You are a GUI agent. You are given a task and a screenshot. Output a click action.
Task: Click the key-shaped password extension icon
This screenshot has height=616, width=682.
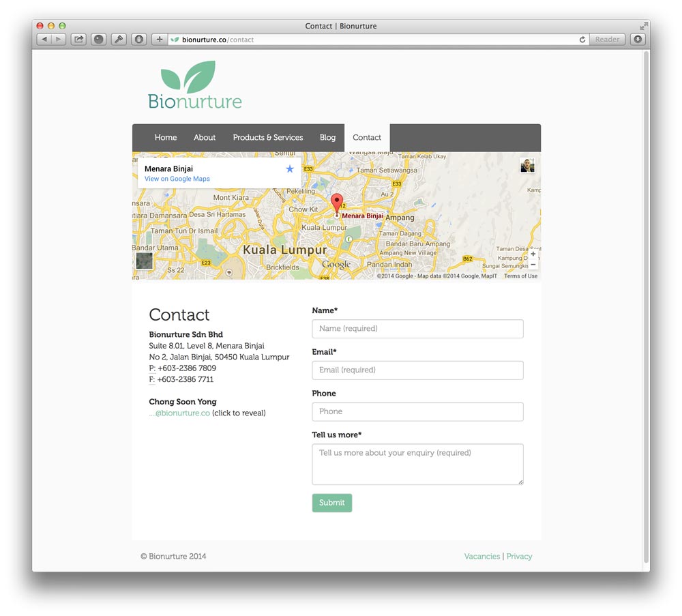coord(119,40)
